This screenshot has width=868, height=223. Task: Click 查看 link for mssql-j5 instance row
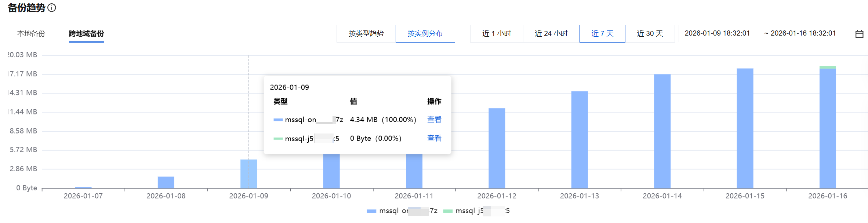[434, 138]
